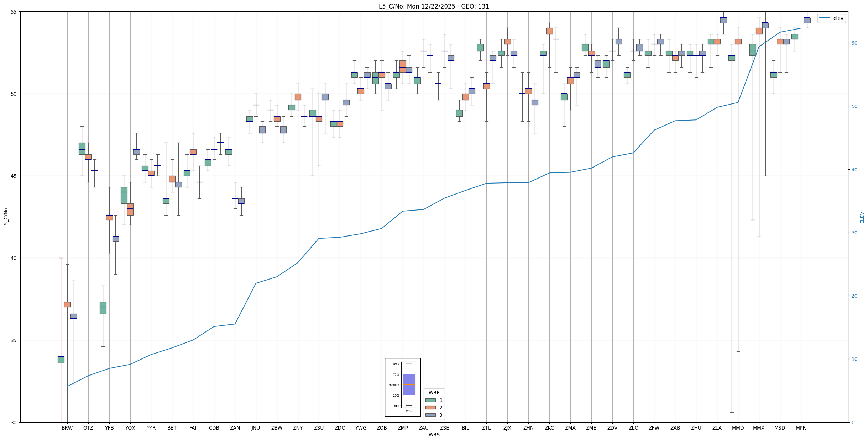Screen dimensions: 868x441
Task: Click the JNU station tick label
Action: click(x=256, y=428)
